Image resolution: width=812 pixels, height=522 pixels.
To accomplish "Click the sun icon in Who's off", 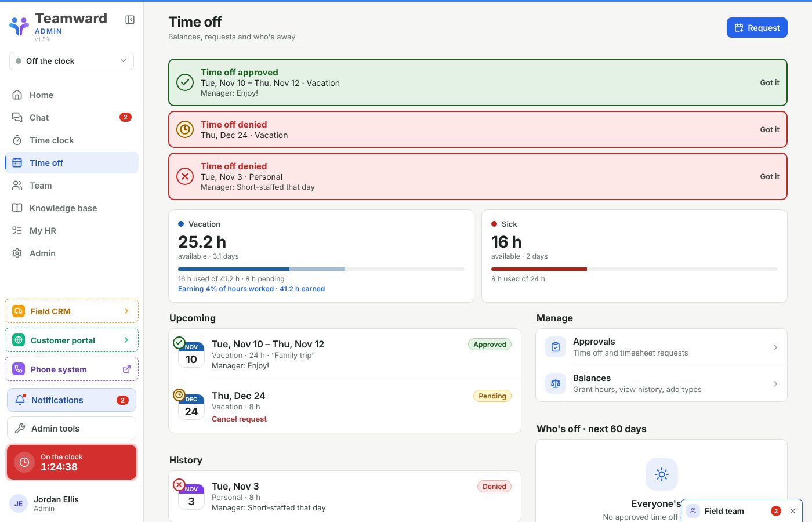I will point(662,474).
